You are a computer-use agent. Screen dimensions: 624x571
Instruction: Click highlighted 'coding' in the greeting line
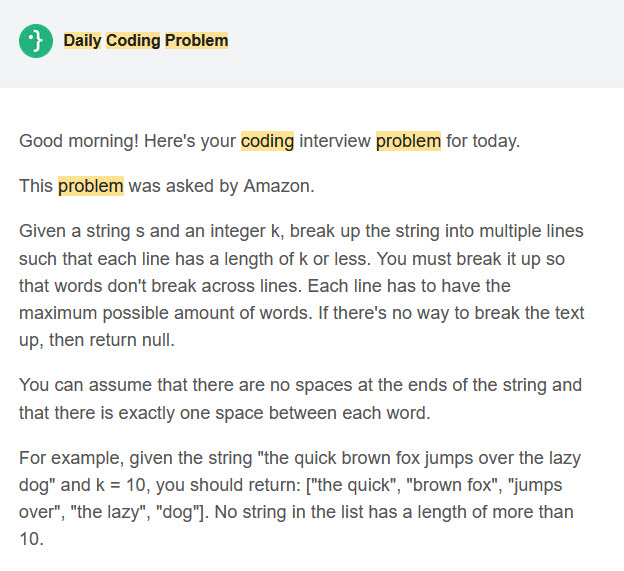pos(267,141)
